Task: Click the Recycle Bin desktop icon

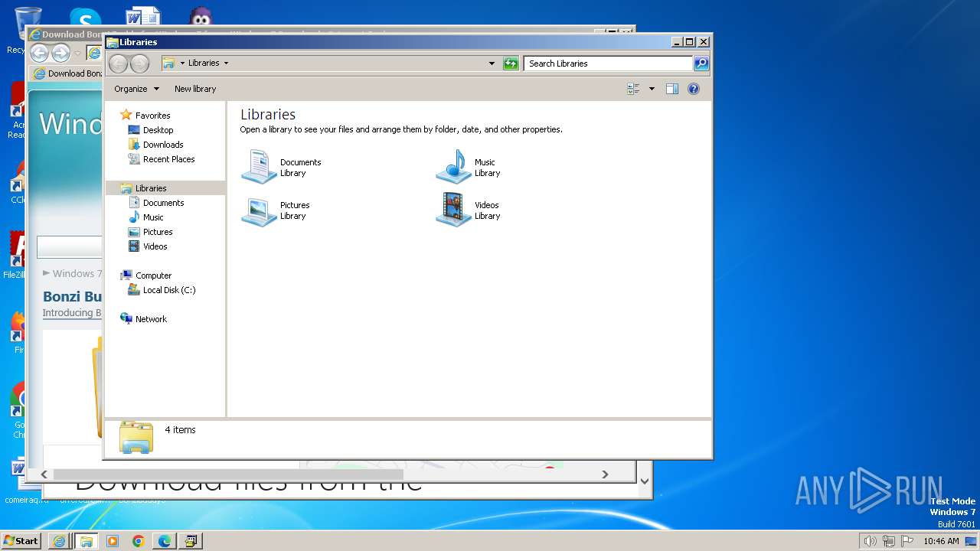Action: (x=27, y=23)
